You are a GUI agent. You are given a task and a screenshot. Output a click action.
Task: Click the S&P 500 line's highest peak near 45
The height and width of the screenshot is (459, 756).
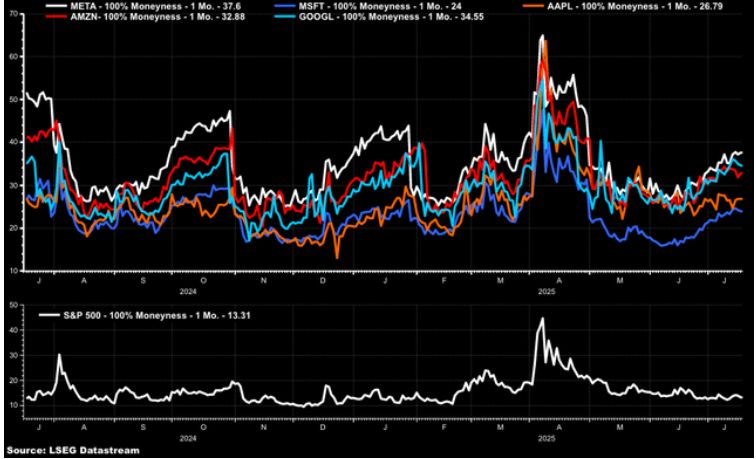pos(543,318)
